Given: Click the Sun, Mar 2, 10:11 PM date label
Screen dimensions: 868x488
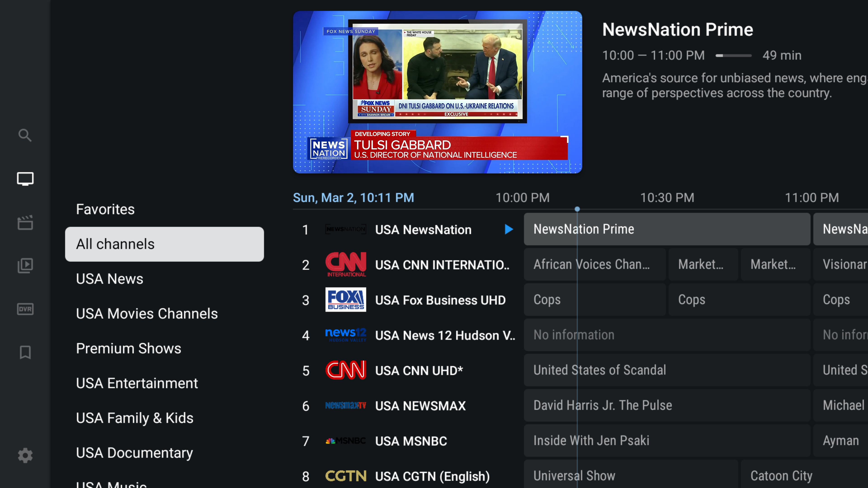Looking at the screenshot, I should pyautogui.click(x=354, y=198).
